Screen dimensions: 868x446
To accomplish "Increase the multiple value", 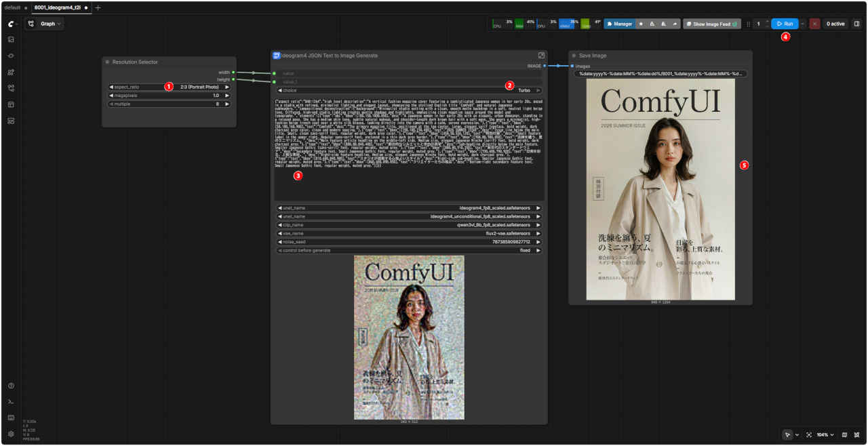I will (x=227, y=104).
